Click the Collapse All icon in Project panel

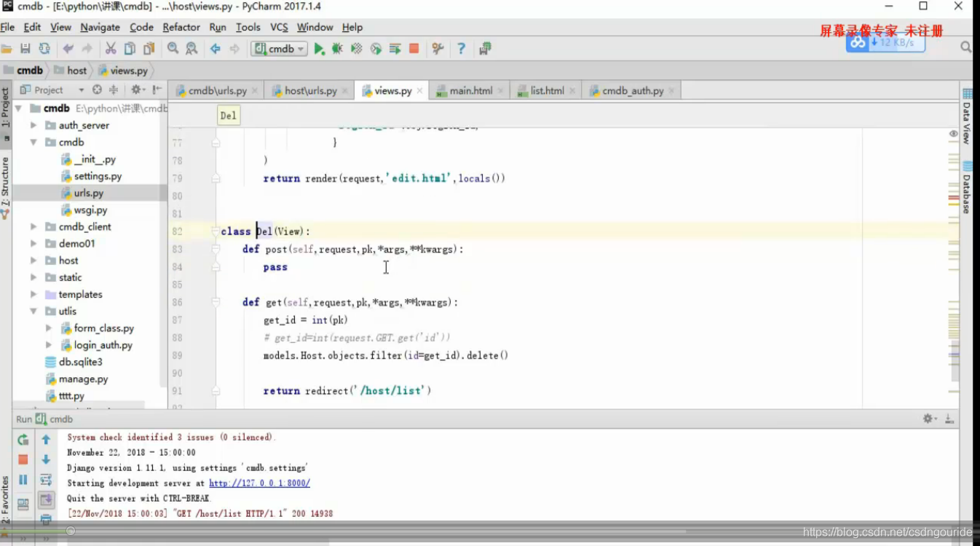(x=113, y=90)
